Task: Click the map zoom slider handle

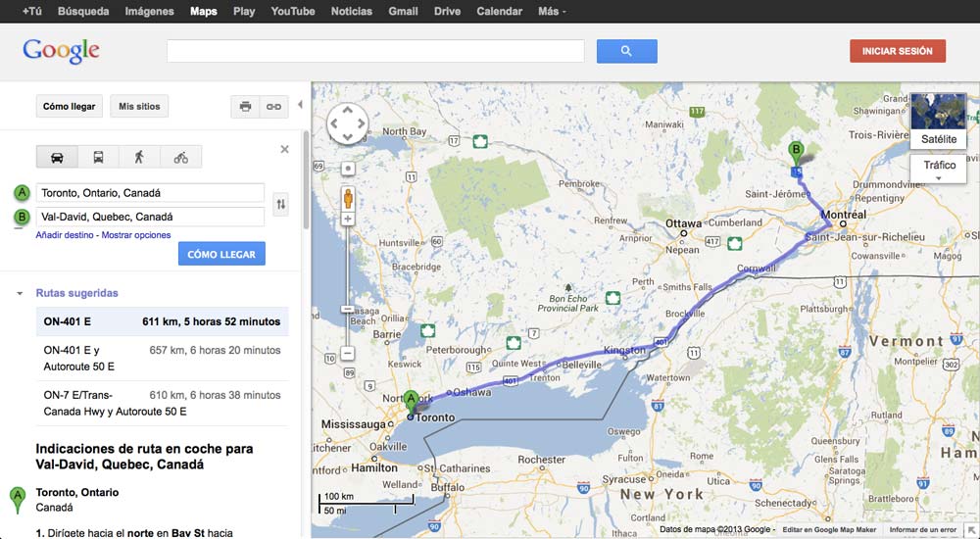Action: click(348, 309)
